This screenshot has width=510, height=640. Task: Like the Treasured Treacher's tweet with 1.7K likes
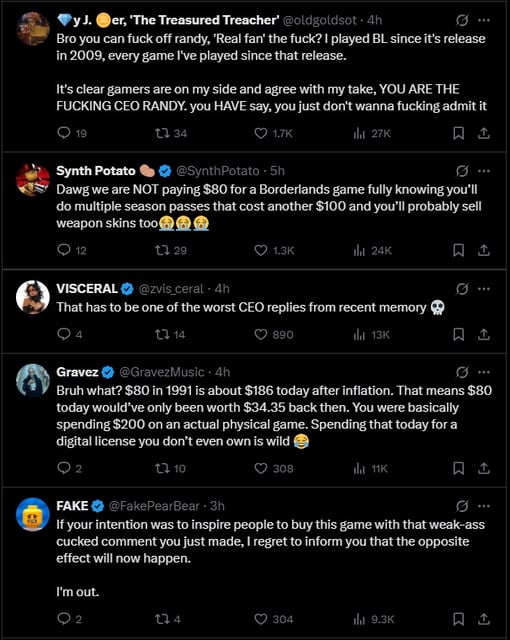261,133
